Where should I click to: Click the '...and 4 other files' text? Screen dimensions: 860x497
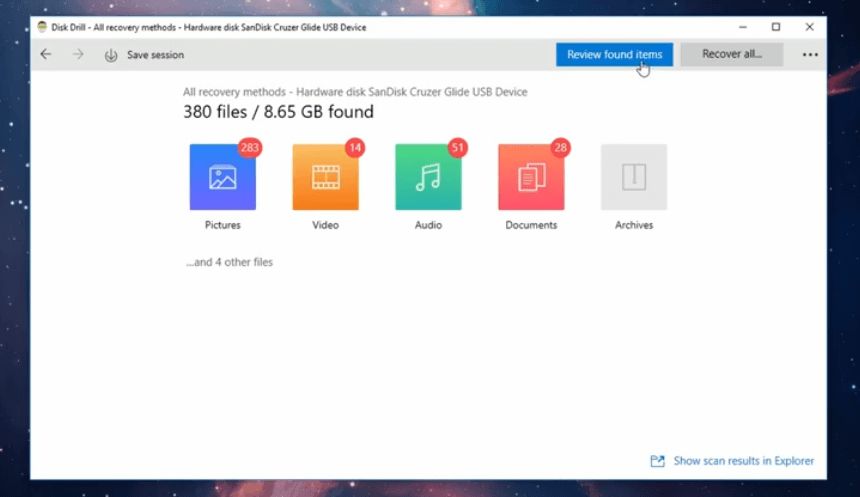[229, 262]
